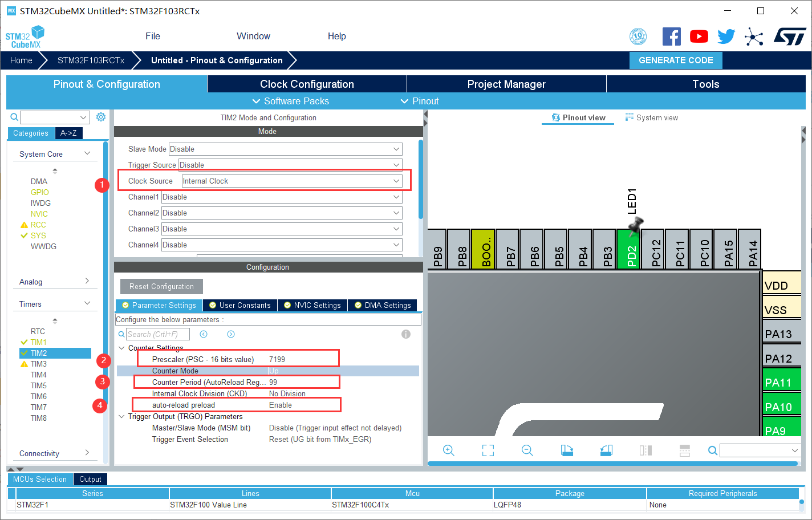Toggle the PA11 pin on the chip

782,382
